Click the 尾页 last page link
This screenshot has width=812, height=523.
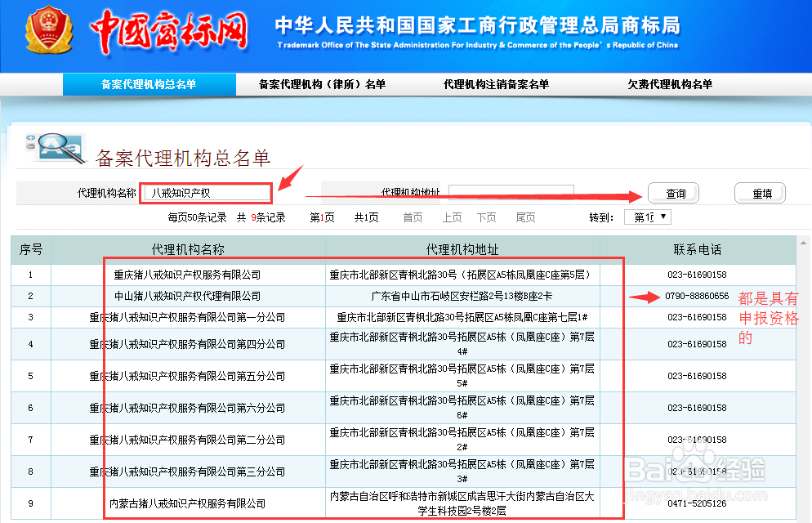tap(525, 217)
